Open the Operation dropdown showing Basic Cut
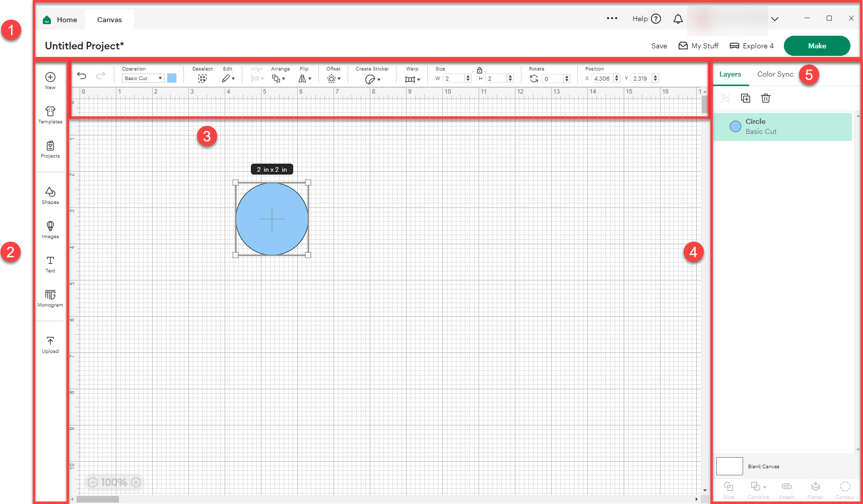Image resolution: width=863 pixels, height=504 pixels. pos(143,78)
